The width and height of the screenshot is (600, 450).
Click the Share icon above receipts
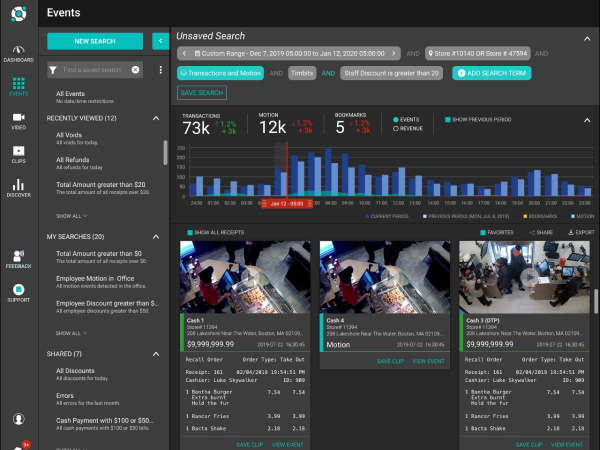532,232
